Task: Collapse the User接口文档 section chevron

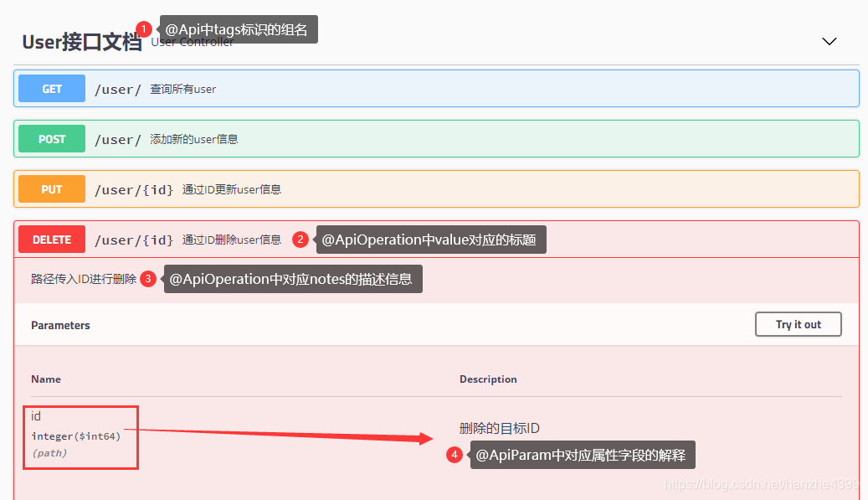Action: [x=829, y=42]
